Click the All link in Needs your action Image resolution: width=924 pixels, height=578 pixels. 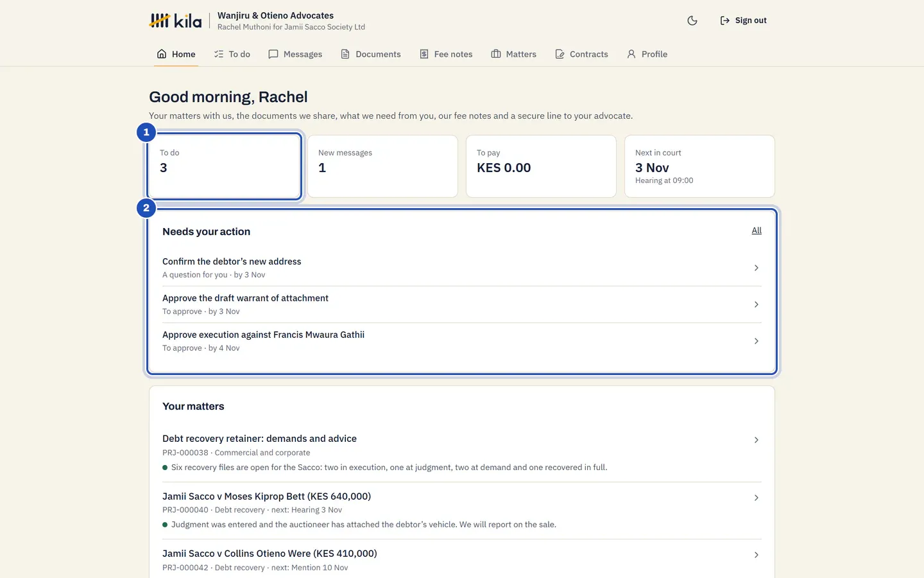pyautogui.click(x=757, y=231)
